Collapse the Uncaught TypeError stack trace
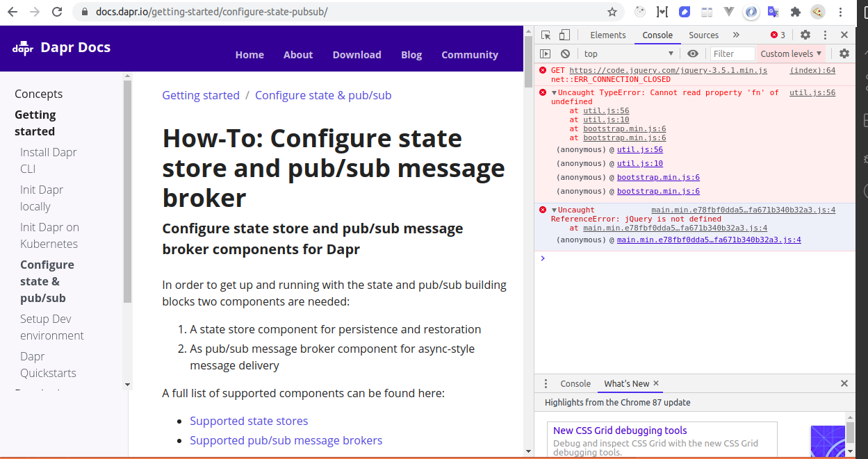Screen dimensions: 868x459 pyautogui.click(x=554, y=93)
